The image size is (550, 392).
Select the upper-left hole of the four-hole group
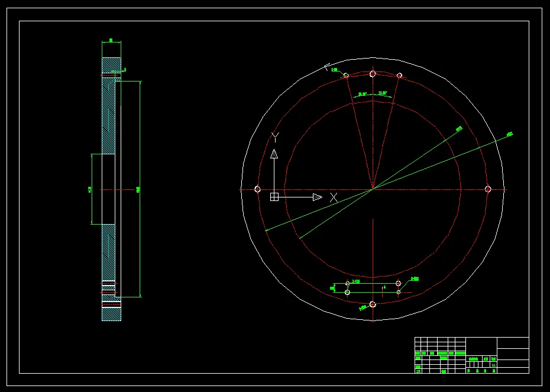pyautogui.click(x=347, y=283)
